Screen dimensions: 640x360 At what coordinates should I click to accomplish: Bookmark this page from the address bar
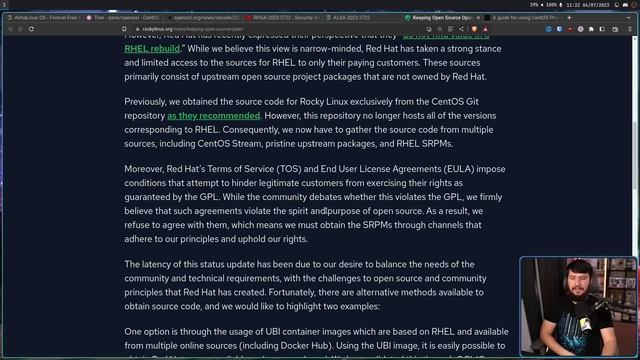tap(124, 29)
